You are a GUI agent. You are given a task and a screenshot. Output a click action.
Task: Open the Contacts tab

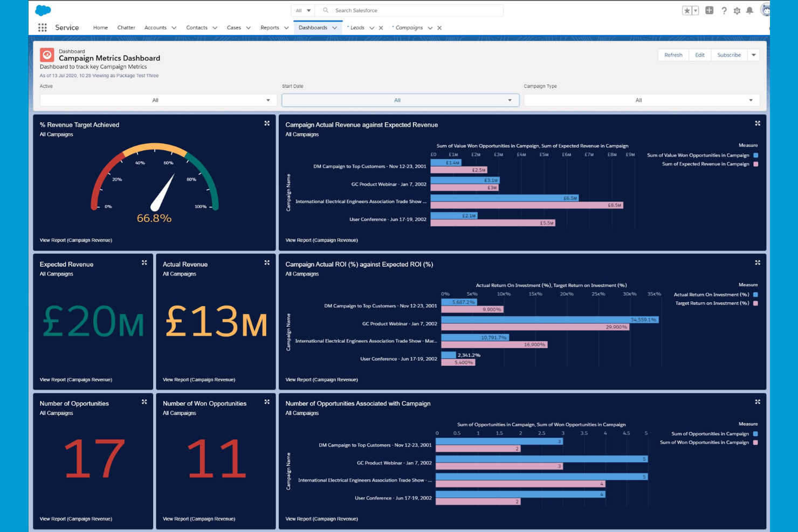click(x=197, y=27)
